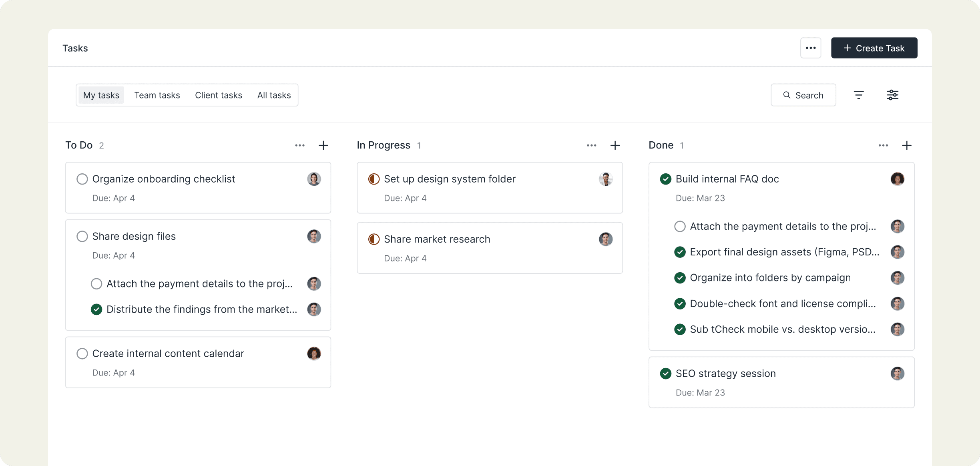980x466 pixels.
Task: Toggle the Set up design system folder status
Action: tap(374, 179)
